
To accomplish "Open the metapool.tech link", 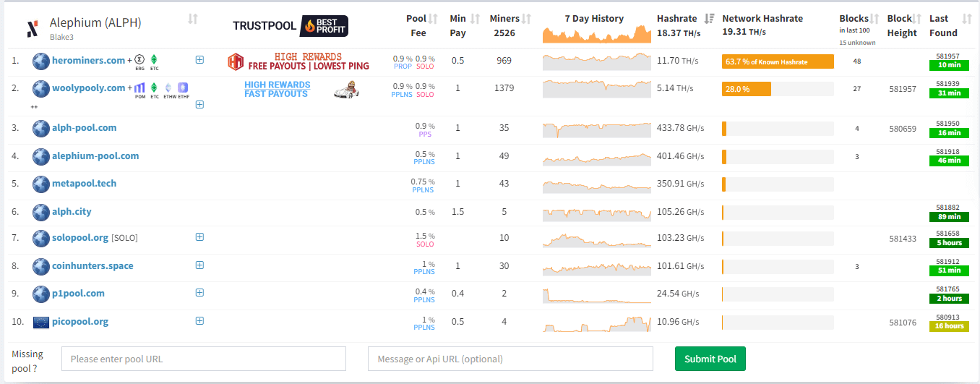I will 84,184.
